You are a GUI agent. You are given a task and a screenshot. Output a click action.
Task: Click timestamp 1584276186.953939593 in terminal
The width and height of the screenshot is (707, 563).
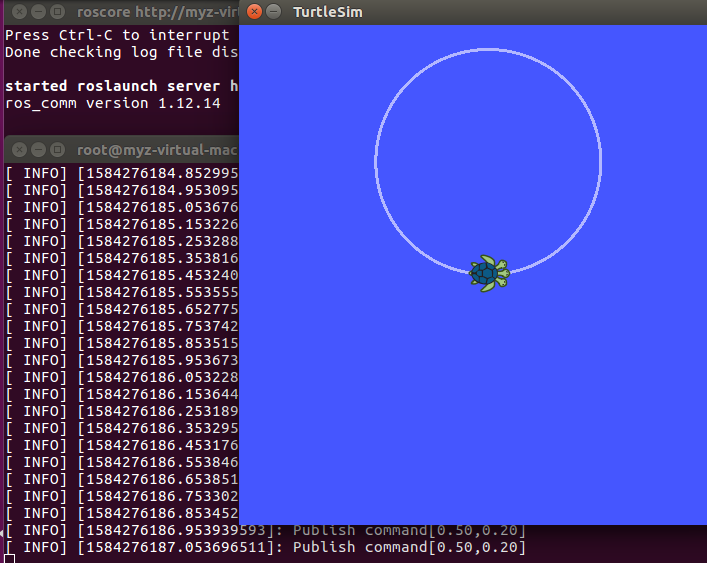176,531
